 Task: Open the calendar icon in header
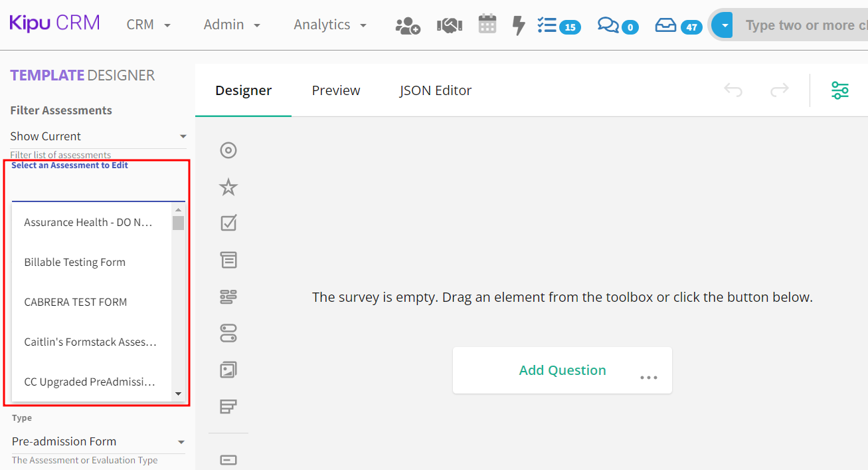pyautogui.click(x=487, y=25)
